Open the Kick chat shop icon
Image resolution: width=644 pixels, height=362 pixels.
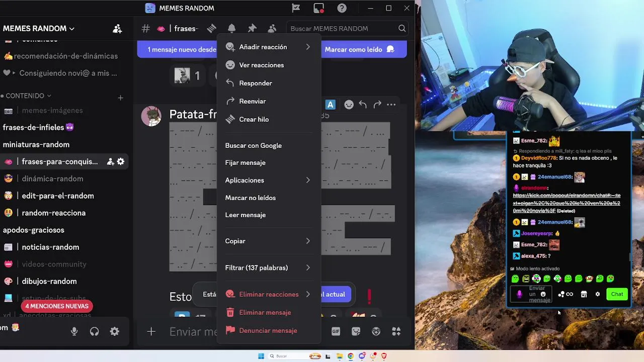(x=584, y=294)
